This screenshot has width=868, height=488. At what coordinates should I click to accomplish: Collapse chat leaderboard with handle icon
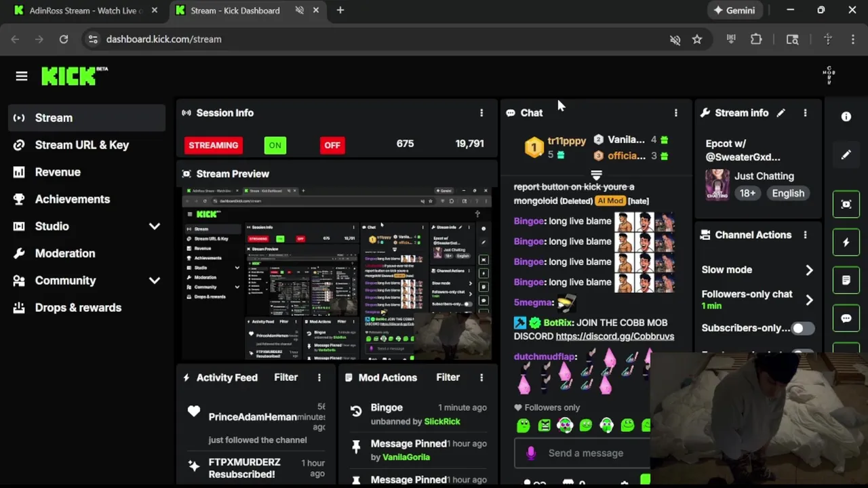[x=596, y=176]
